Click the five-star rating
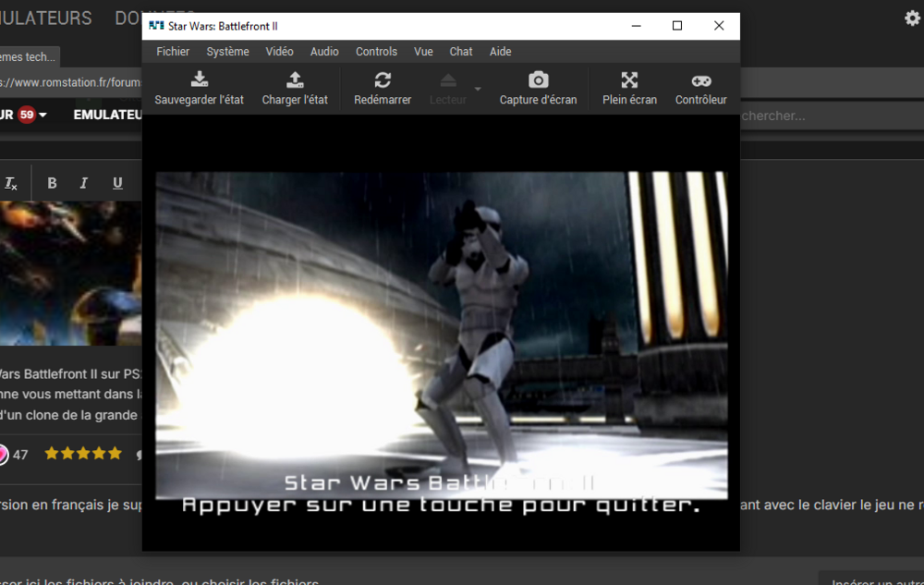 83,453
